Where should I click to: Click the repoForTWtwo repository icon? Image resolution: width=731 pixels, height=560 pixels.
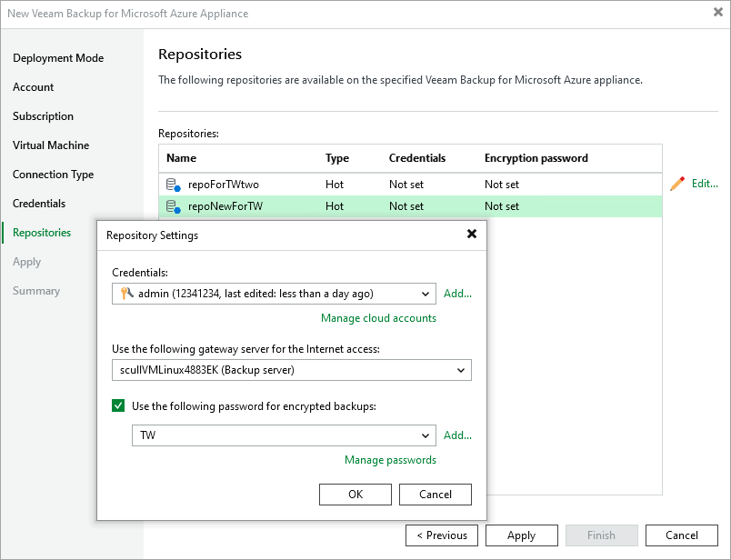174,185
